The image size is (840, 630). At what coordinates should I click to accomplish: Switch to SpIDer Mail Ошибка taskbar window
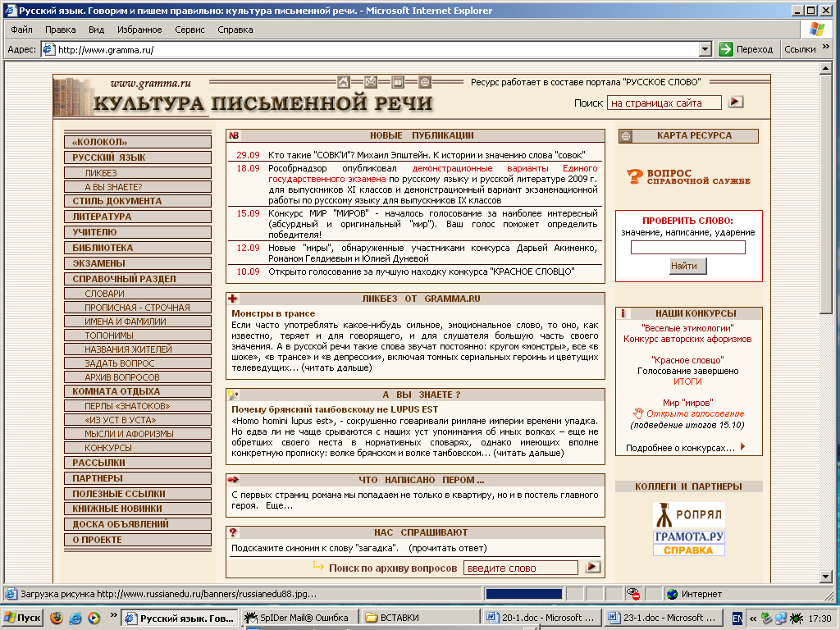click(x=299, y=618)
